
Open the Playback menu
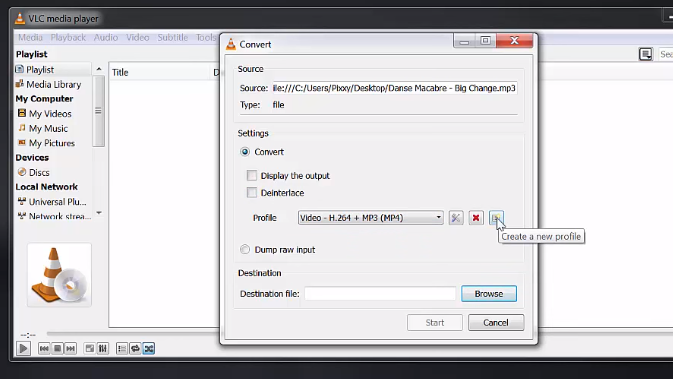(x=68, y=37)
